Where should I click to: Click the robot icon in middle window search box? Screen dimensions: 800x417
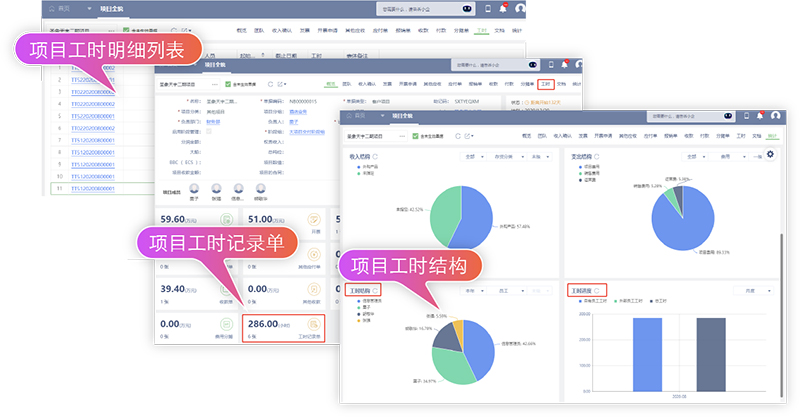click(533, 65)
